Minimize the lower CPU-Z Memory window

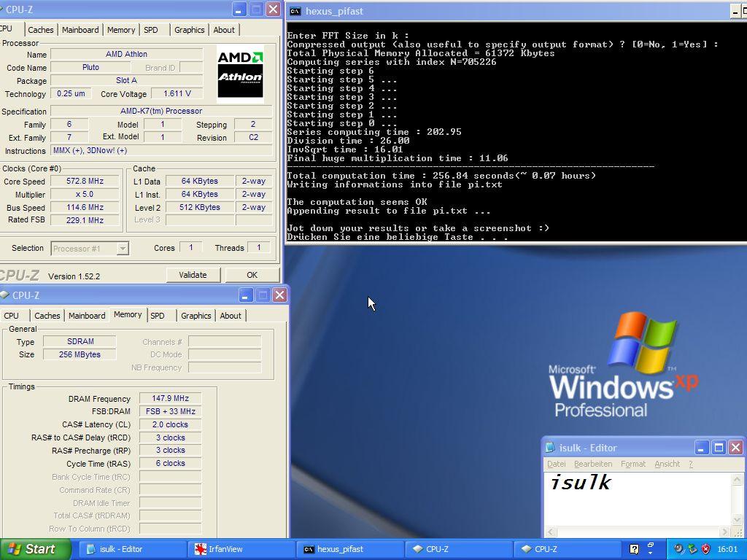point(245,295)
